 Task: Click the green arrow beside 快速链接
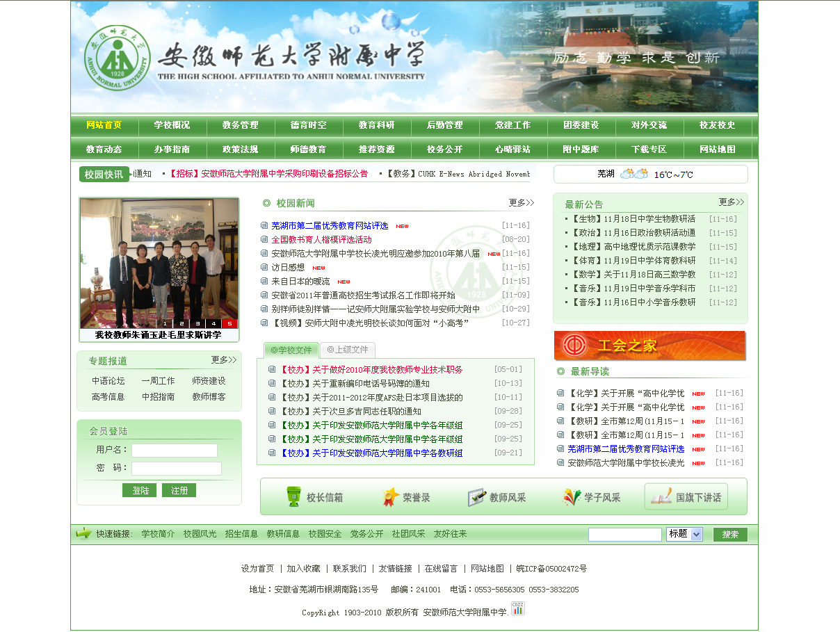click(83, 533)
